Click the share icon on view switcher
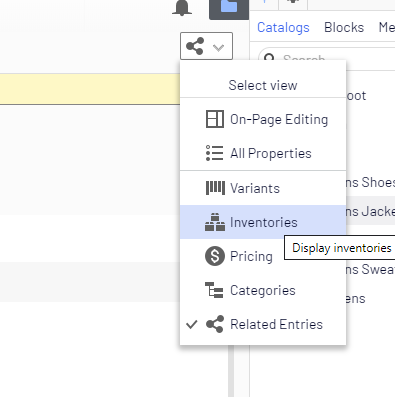Image resolution: width=395 pixels, height=397 pixels. click(x=195, y=46)
